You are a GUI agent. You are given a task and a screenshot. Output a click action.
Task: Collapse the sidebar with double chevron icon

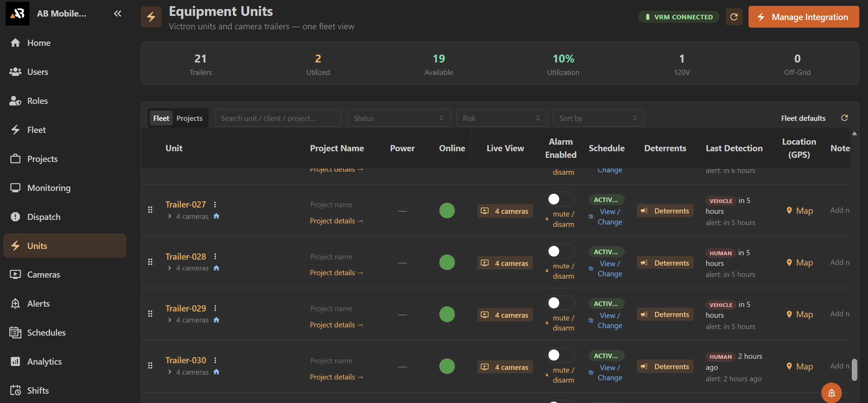(117, 14)
